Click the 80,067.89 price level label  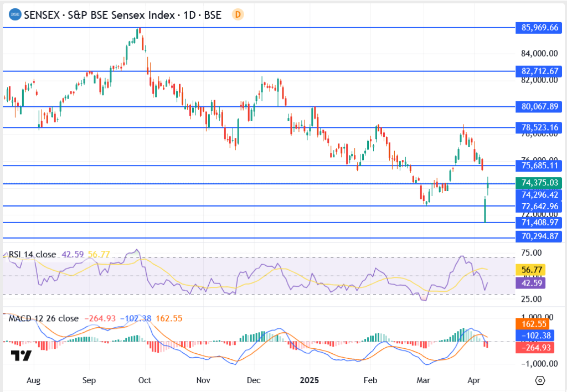coord(539,106)
